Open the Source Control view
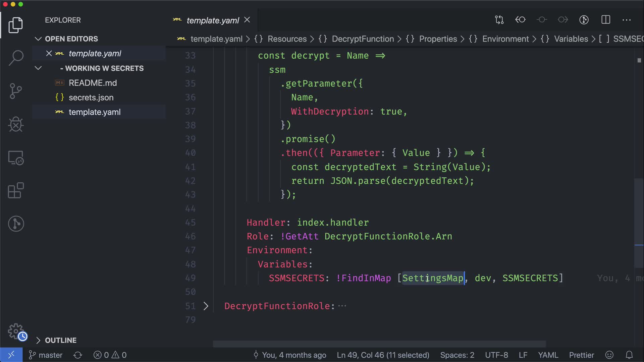The height and width of the screenshot is (362, 644). pyautogui.click(x=16, y=91)
